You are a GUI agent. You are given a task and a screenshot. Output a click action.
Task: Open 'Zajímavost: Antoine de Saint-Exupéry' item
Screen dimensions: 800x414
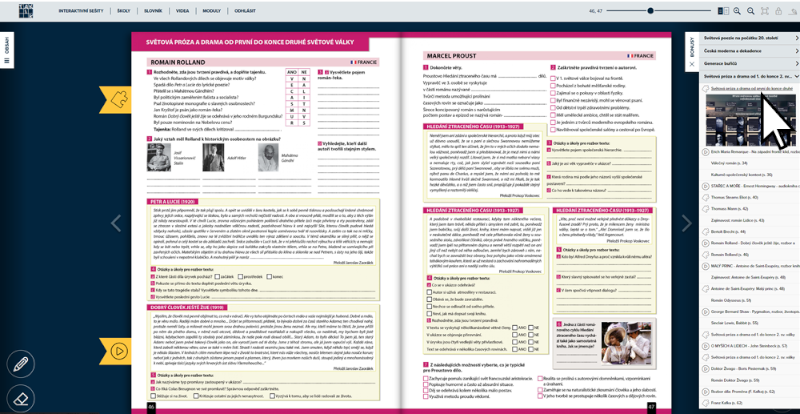tap(748, 277)
